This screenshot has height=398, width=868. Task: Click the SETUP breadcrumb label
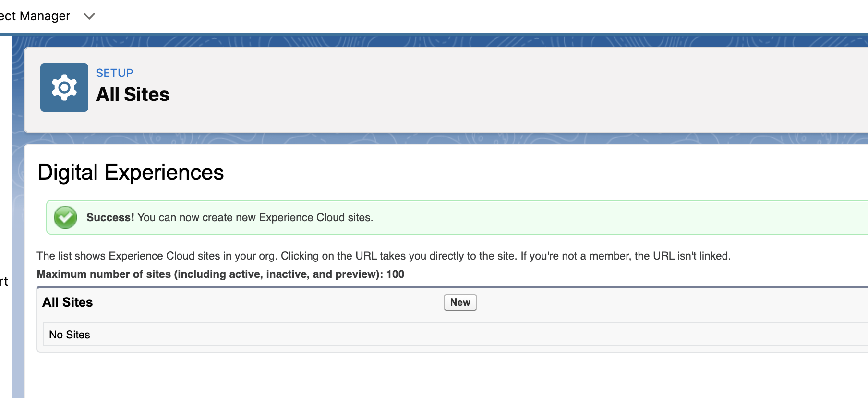tap(115, 73)
